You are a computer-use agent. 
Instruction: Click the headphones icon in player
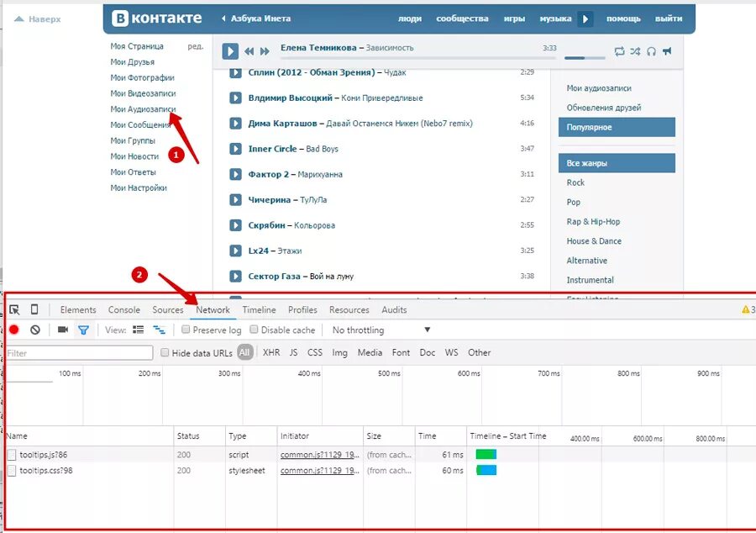651,51
